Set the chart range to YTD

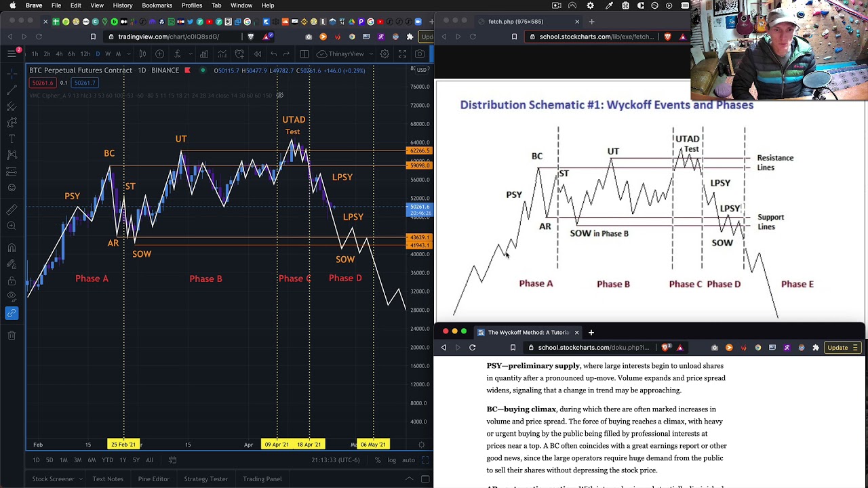coord(107,460)
